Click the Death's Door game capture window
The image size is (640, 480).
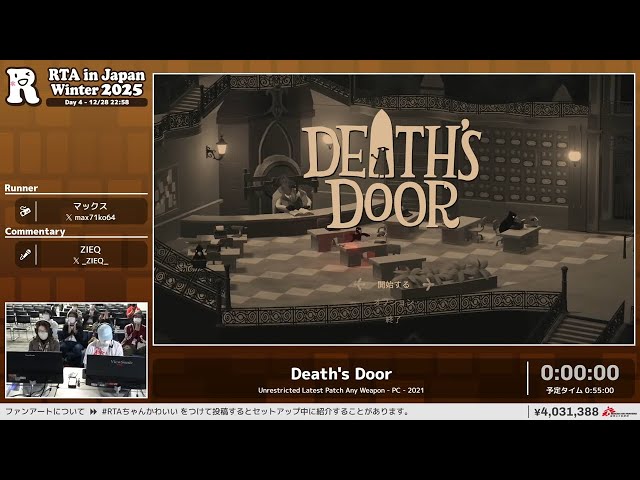(x=394, y=209)
